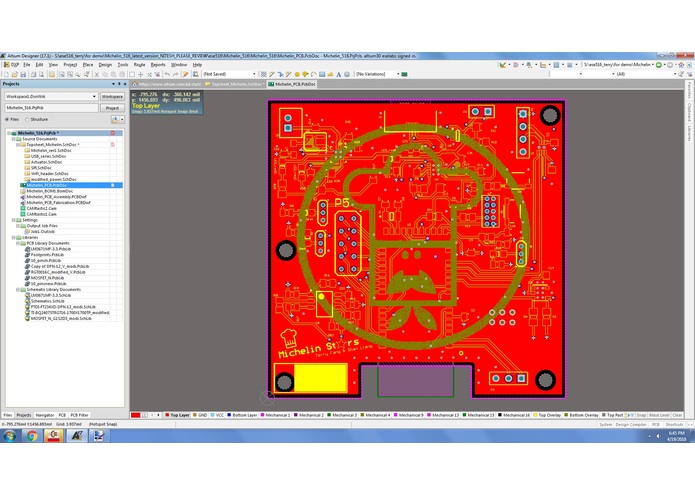Click the Windows Start orb
Viewport: 695px width, 494px height.
(x=10, y=436)
